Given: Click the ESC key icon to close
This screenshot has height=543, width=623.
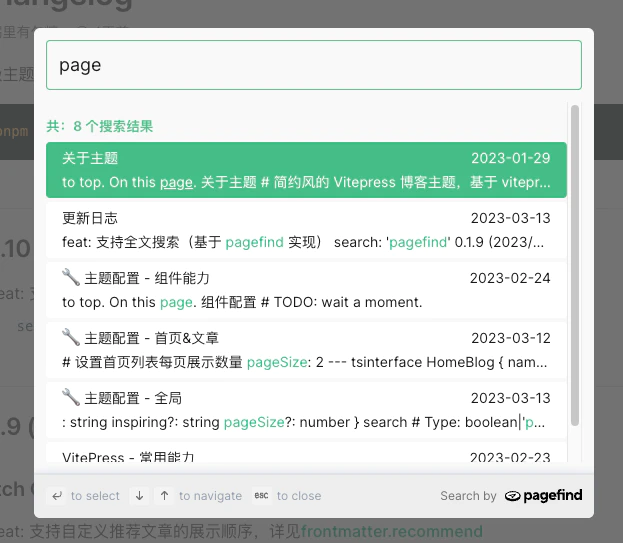Looking at the screenshot, I should [x=261, y=496].
